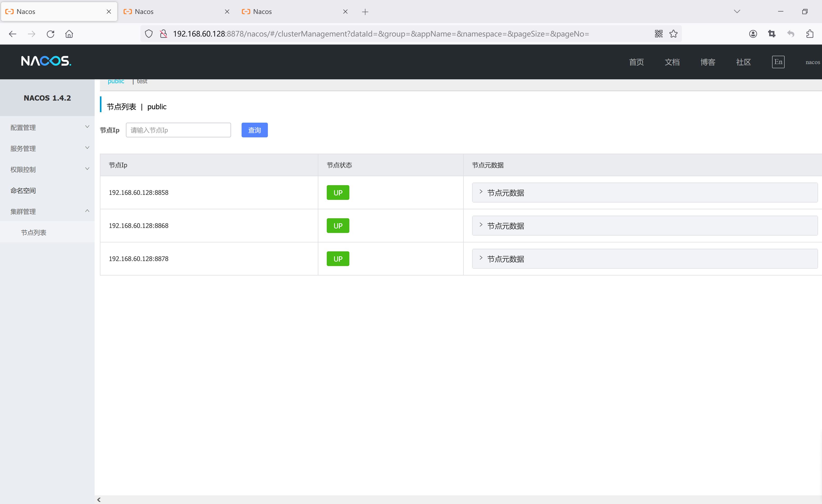Image resolution: width=822 pixels, height=504 pixels.
Task: Close the second Nacos tab
Action: pos(227,12)
